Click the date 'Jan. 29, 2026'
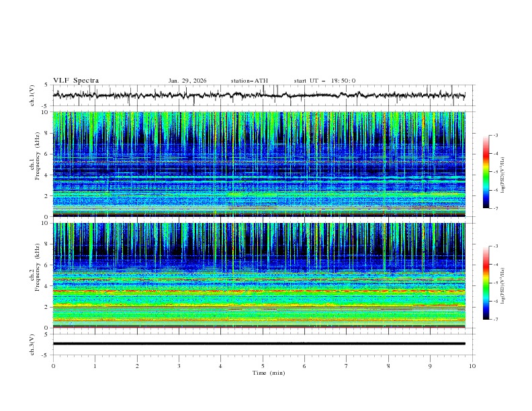 [187, 81]
